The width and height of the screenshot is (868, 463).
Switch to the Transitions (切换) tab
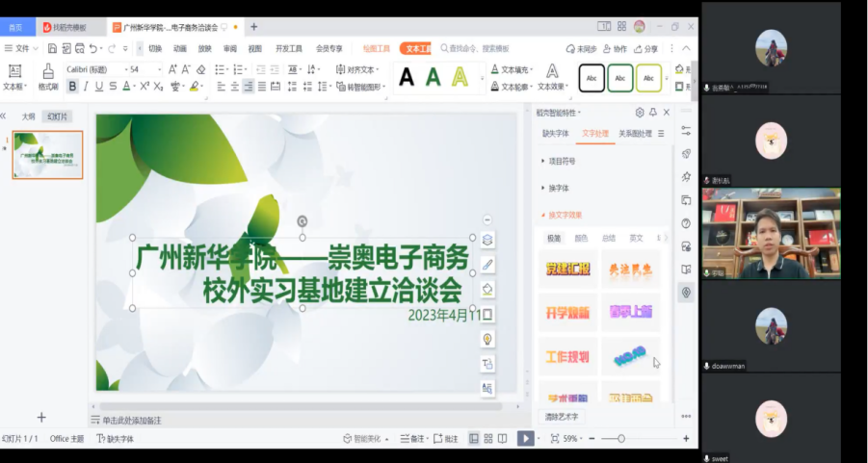point(155,49)
